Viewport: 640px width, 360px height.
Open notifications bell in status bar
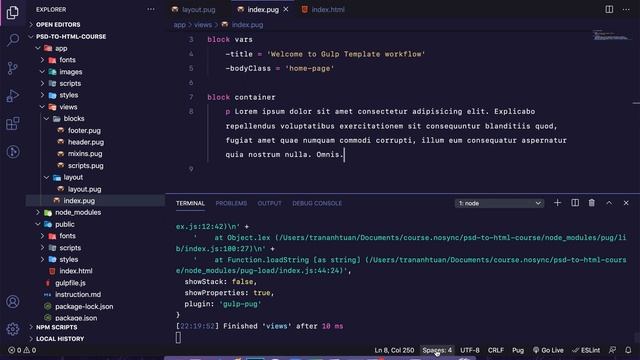point(628,350)
